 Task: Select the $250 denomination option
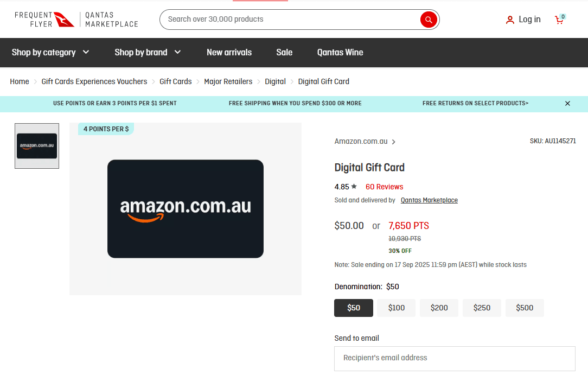pyautogui.click(x=482, y=308)
